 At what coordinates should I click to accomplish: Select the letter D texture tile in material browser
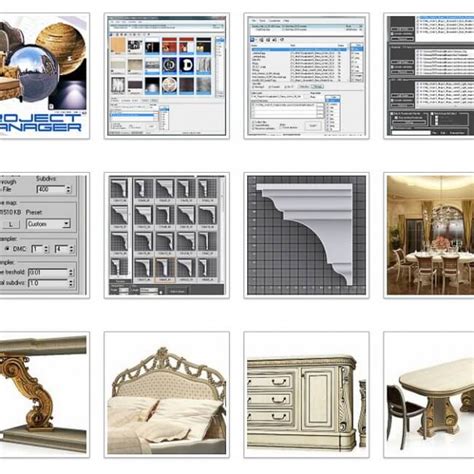(x=186, y=66)
